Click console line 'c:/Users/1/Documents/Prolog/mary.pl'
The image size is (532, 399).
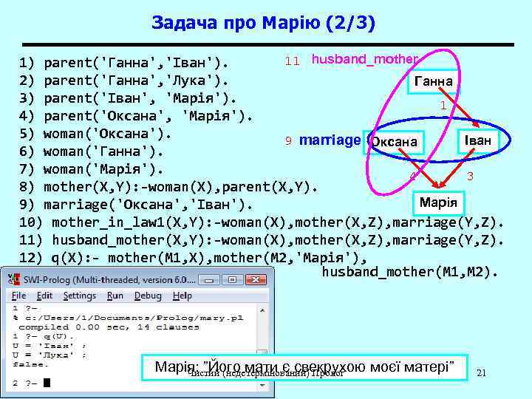click(x=129, y=318)
